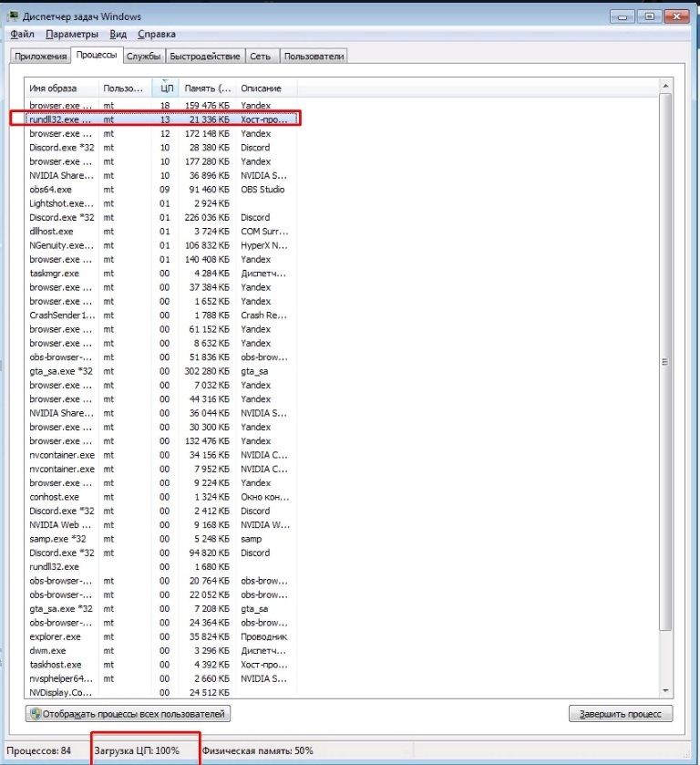Select the nvsphelper64 process row

[161, 678]
